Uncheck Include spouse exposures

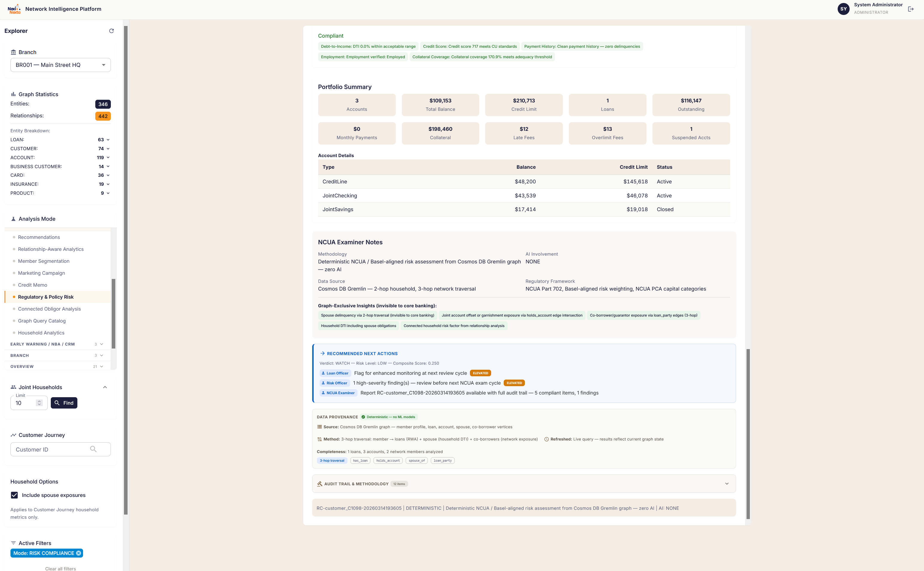click(x=14, y=495)
